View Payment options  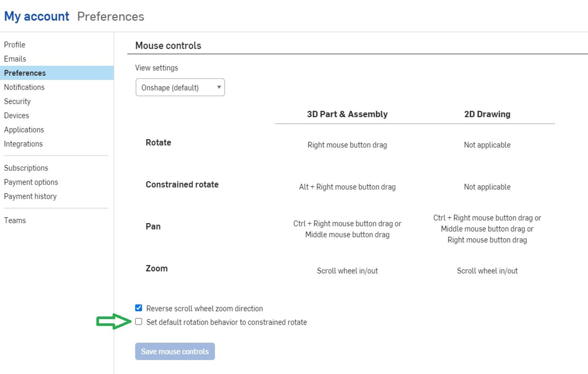(x=31, y=182)
